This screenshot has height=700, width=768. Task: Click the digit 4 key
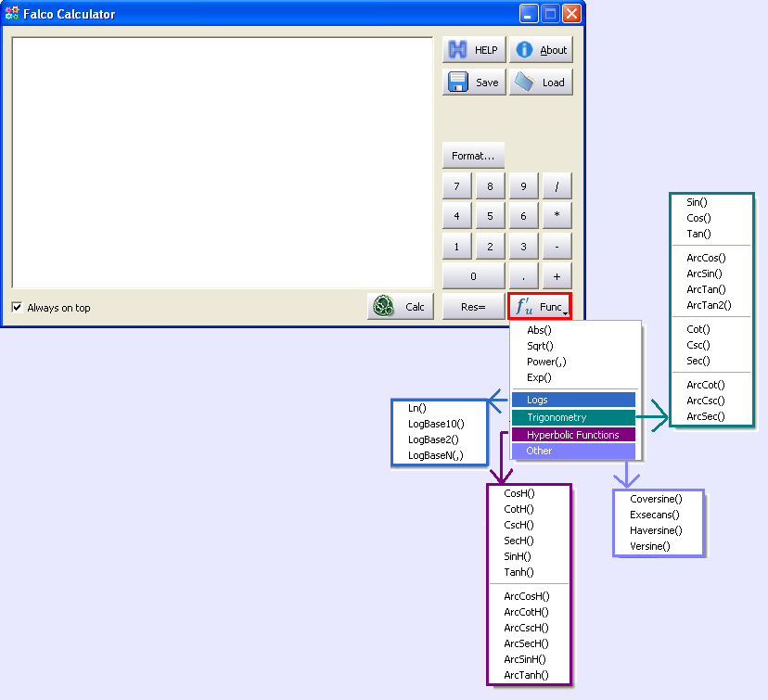(x=457, y=216)
